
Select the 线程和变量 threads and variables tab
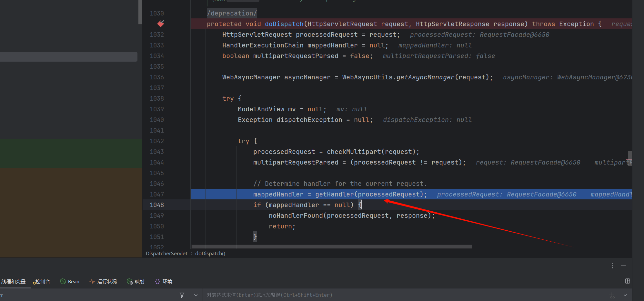(13, 281)
